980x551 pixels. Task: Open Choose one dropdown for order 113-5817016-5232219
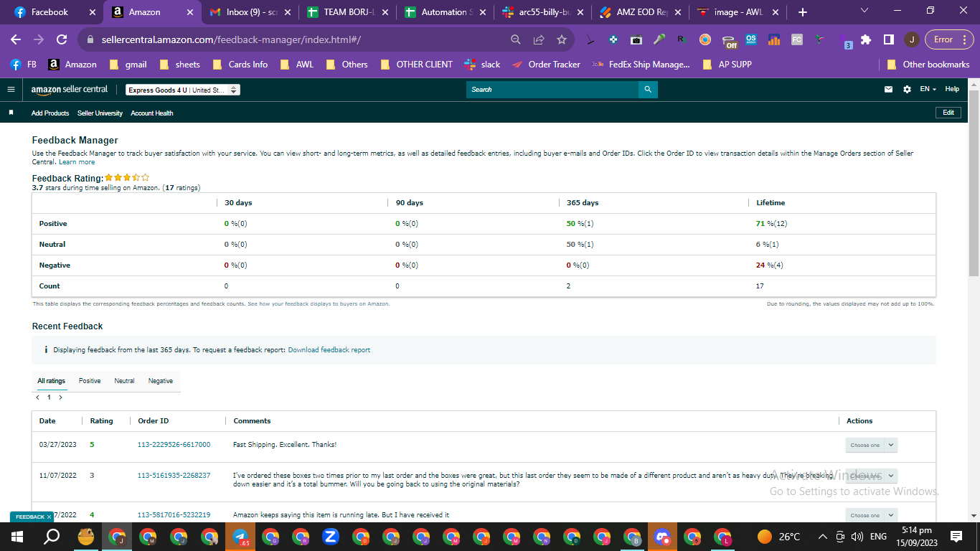click(x=871, y=515)
